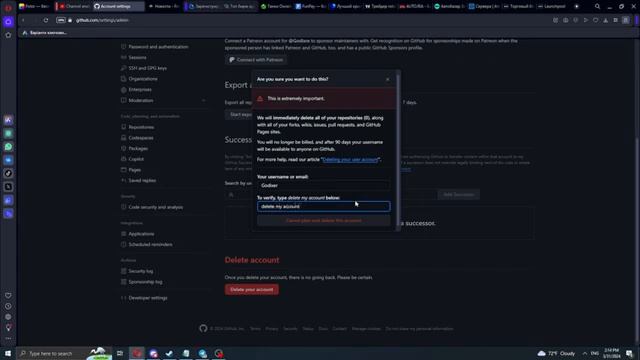Click the GitHub logo in footer
Screen dimensions: 640x360
[x=203, y=328]
